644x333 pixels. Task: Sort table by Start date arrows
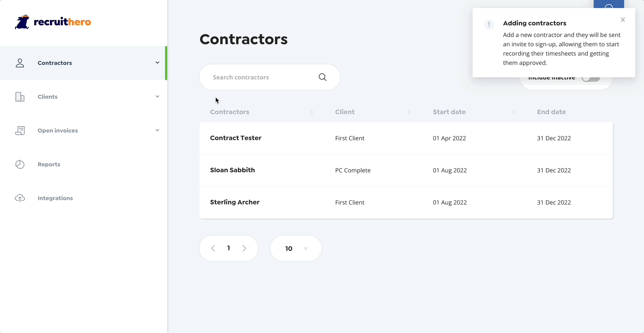pos(514,112)
